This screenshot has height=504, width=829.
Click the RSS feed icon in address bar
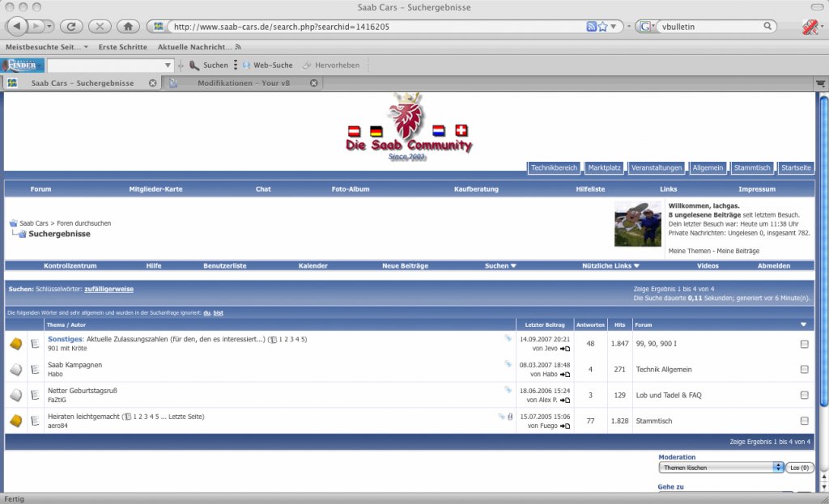(x=591, y=27)
